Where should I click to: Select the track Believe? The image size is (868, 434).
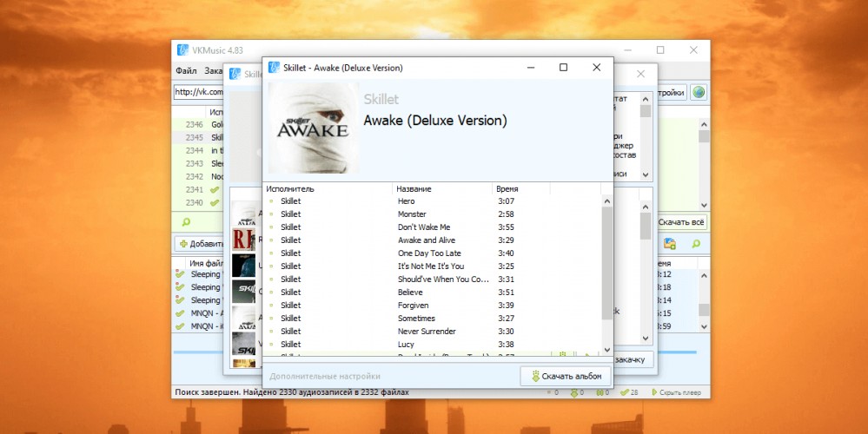432,292
